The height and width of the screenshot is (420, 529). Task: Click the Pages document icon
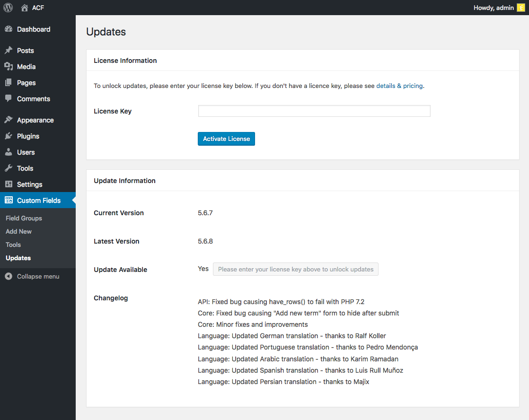(9, 83)
